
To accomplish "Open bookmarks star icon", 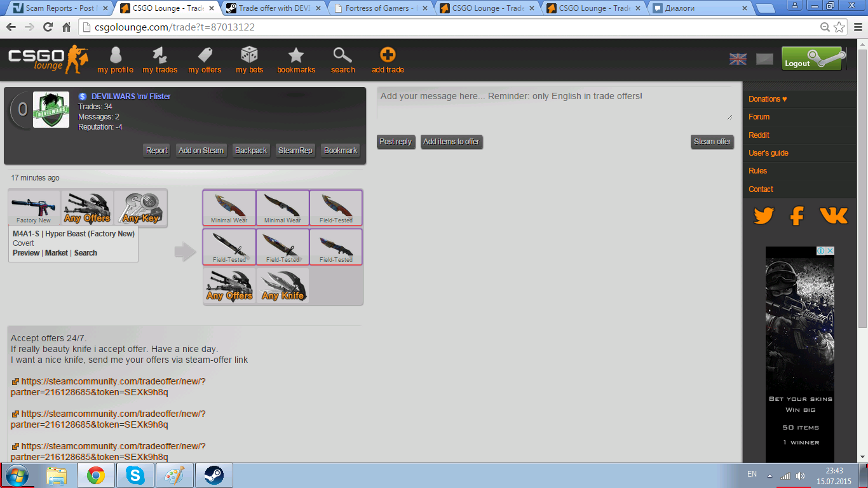I will (296, 56).
